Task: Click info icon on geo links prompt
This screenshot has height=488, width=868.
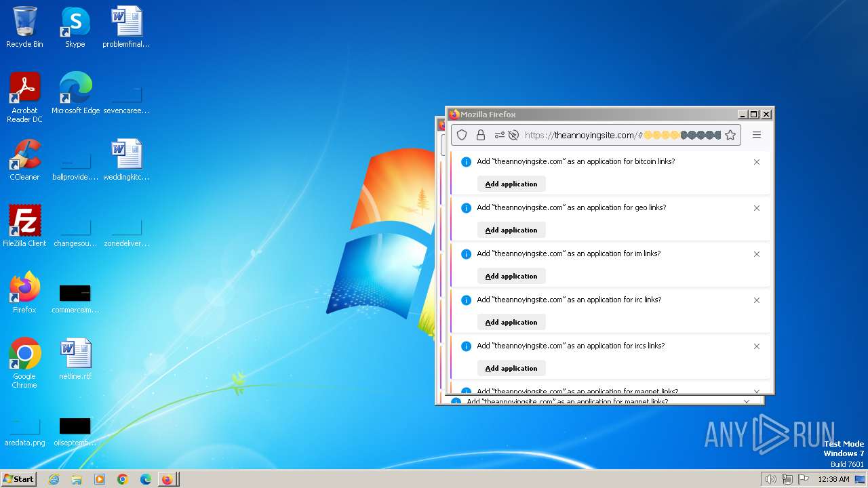Action: 466,208
